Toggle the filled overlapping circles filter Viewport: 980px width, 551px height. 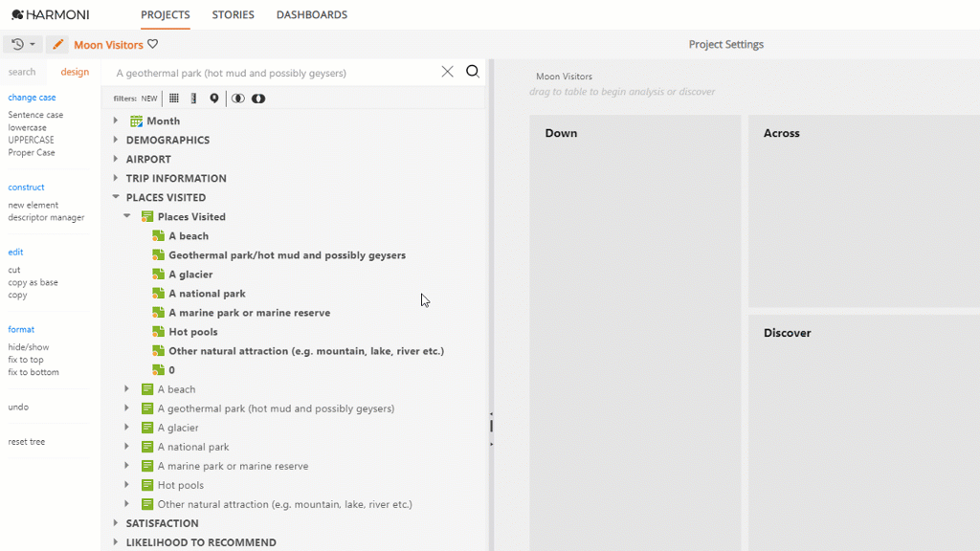(258, 99)
